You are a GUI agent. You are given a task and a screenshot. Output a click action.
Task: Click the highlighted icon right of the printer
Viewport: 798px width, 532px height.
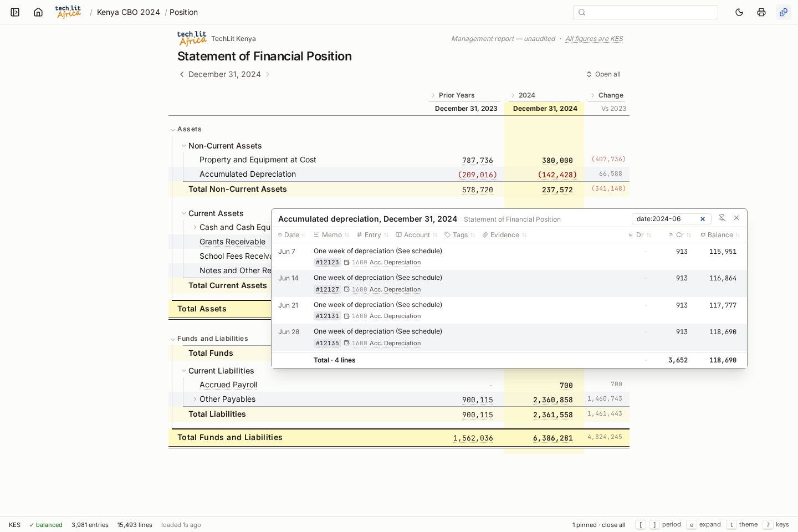[x=784, y=12]
